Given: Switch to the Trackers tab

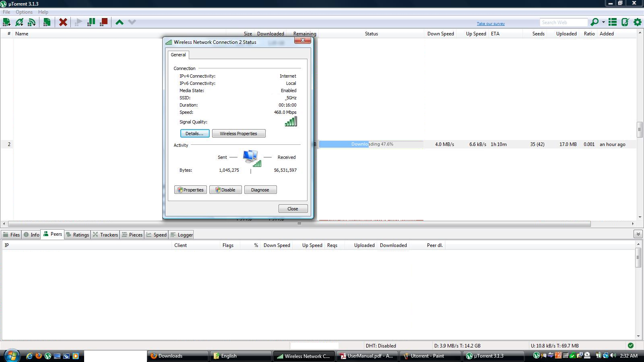Looking at the screenshot, I should 105,234.
